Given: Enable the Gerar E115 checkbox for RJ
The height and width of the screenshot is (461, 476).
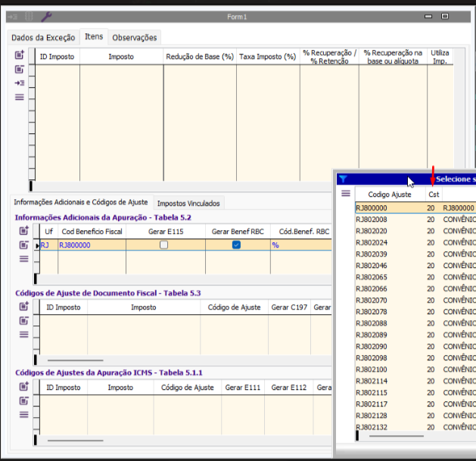Looking at the screenshot, I should coord(163,245).
